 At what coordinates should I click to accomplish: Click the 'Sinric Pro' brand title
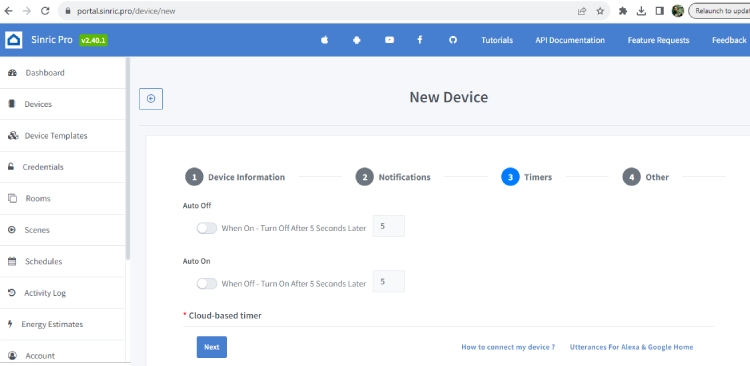[52, 40]
